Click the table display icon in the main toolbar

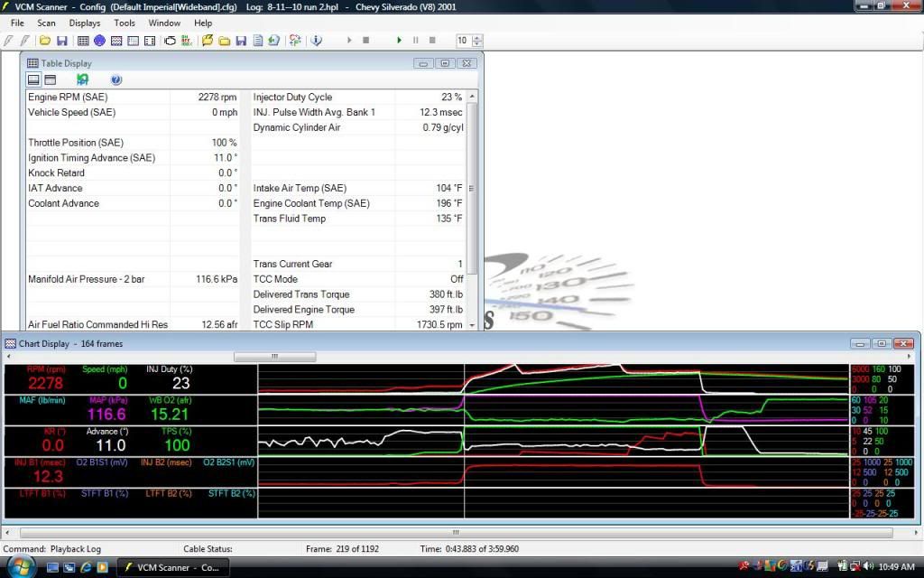coord(83,41)
